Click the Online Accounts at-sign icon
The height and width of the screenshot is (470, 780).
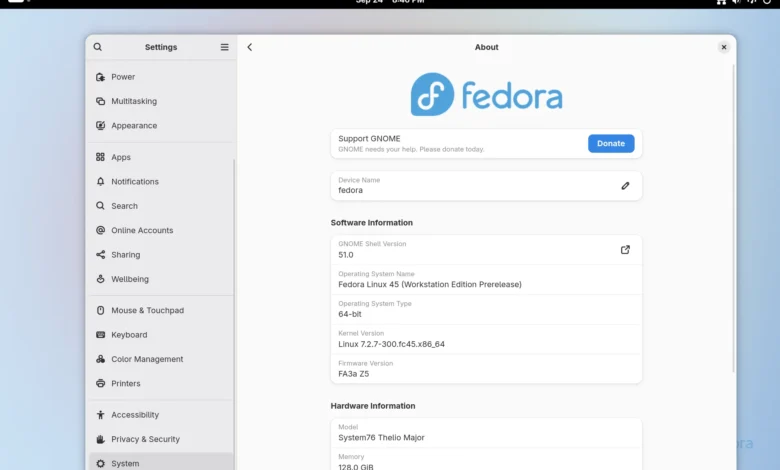click(x=100, y=230)
